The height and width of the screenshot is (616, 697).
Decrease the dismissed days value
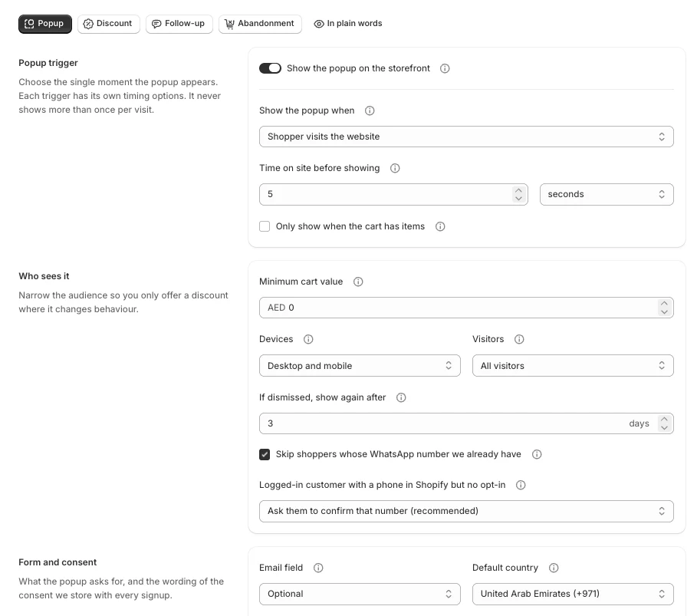[664, 427]
